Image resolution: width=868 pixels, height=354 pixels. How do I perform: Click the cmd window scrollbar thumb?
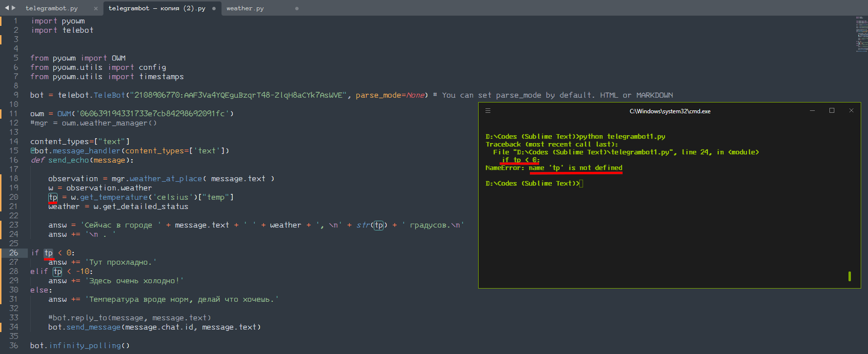[850, 276]
